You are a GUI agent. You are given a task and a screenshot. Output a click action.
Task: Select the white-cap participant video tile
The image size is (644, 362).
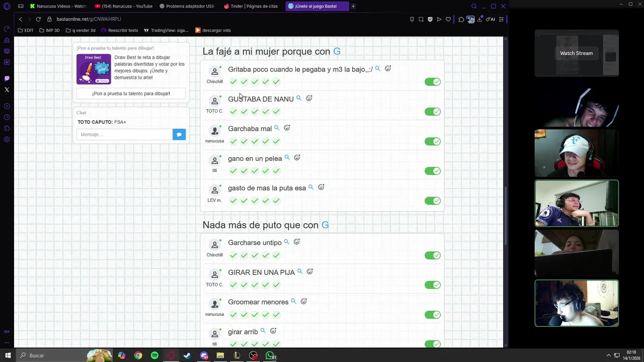point(577,153)
